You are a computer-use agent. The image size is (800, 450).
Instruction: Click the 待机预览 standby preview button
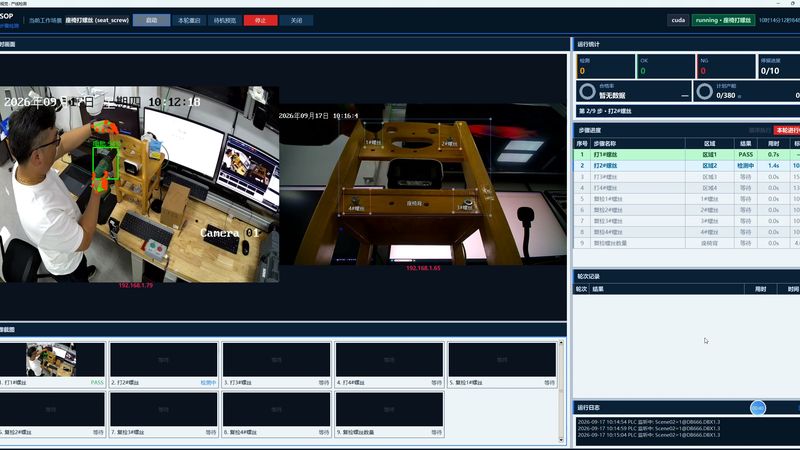[x=224, y=20]
